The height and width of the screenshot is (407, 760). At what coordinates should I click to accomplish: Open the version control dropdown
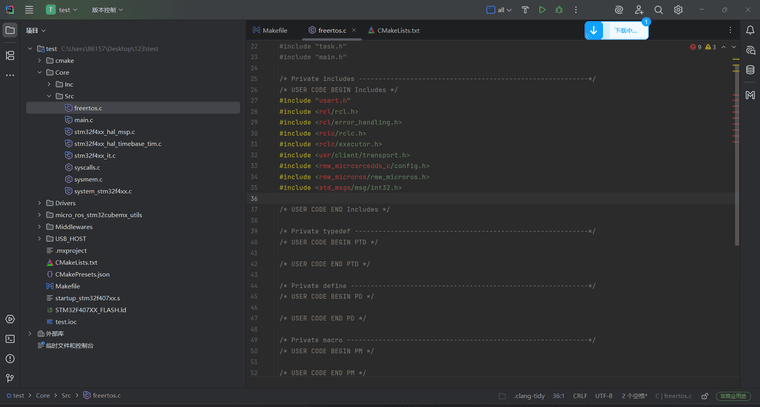107,10
